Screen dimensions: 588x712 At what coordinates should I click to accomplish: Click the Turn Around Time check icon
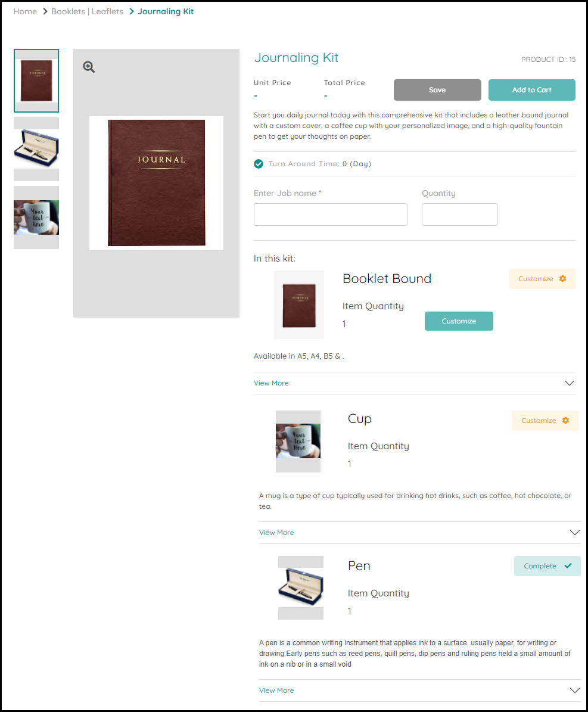coord(259,164)
